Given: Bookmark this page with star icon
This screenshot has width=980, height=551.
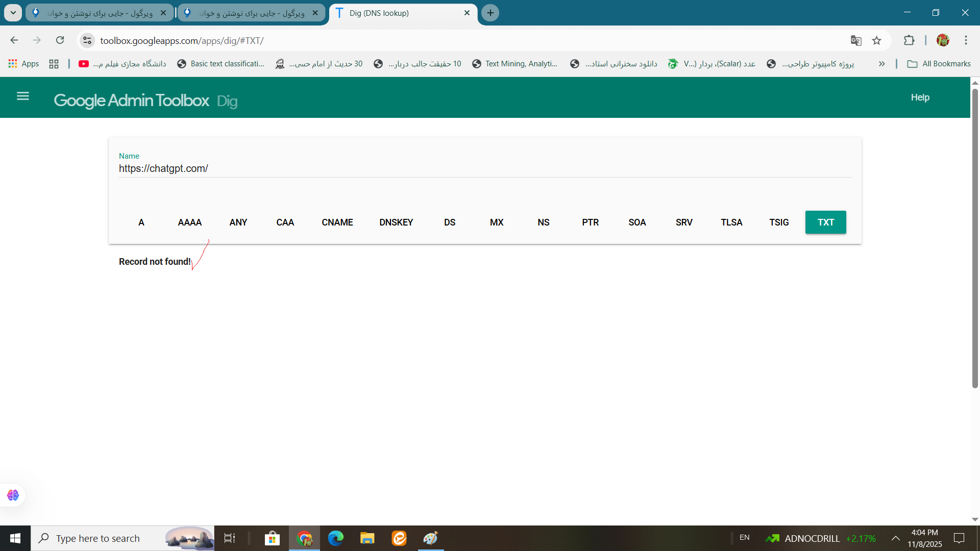Looking at the screenshot, I should (x=876, y=41).
